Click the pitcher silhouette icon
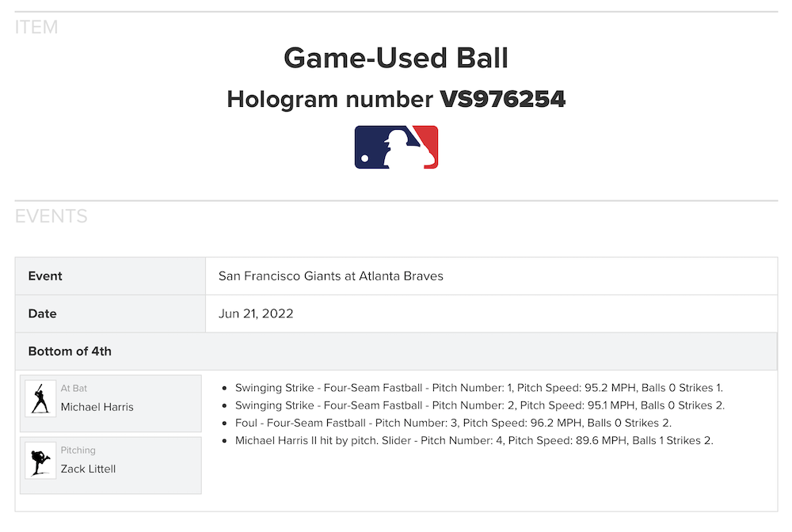The width and height of the screenshot is (792, 532). [x=40, y=460]
